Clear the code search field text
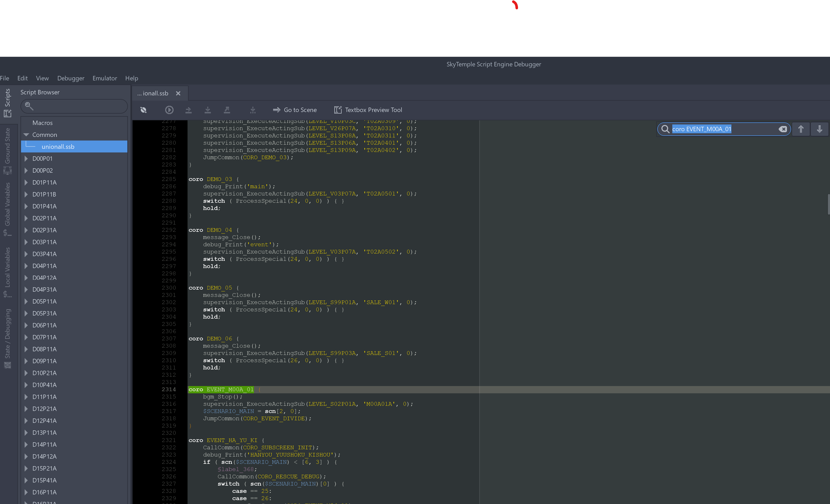 point(783,129)
